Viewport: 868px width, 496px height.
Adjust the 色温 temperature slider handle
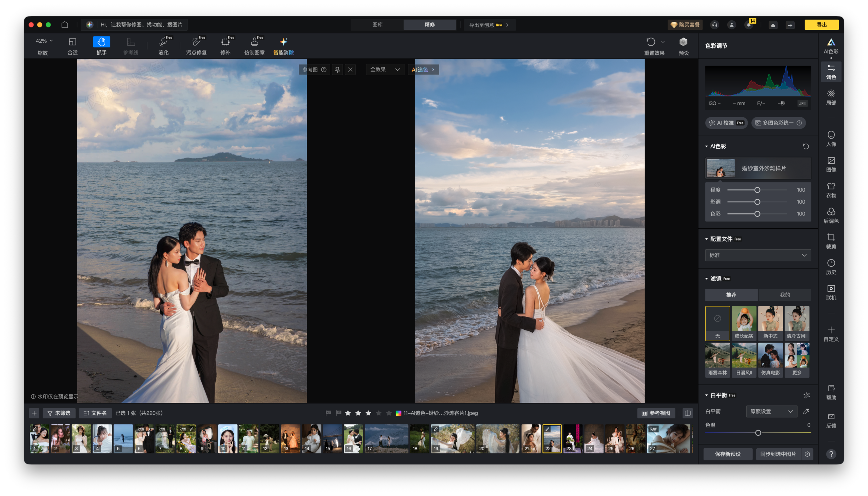[x=758, y=433]
